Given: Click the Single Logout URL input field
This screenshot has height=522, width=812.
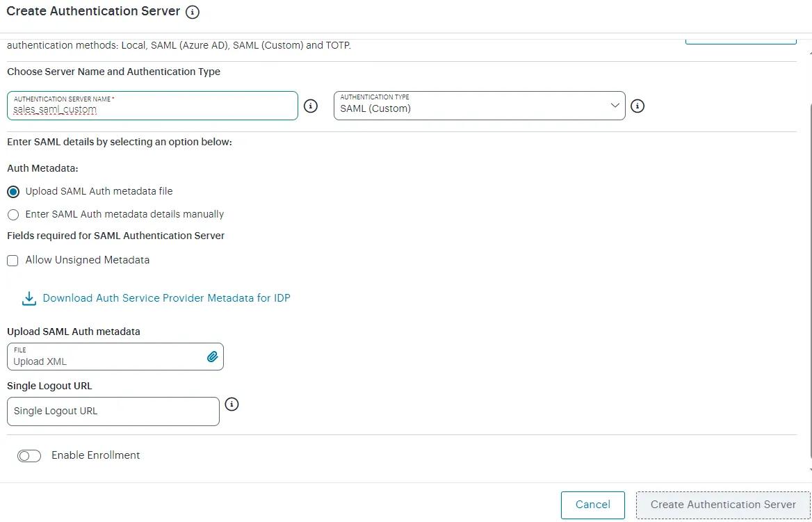Looking at the screenshot, I should (x=113, y=411).
